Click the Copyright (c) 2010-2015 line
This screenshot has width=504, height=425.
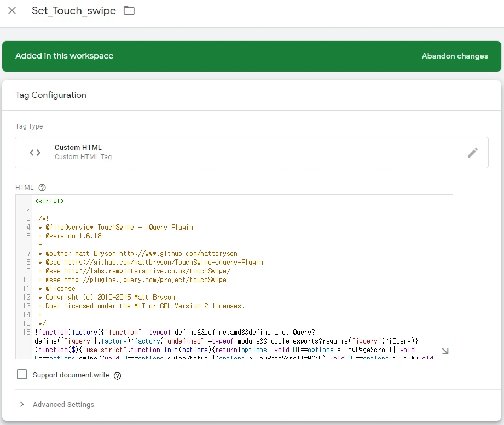tap(107, 298)
